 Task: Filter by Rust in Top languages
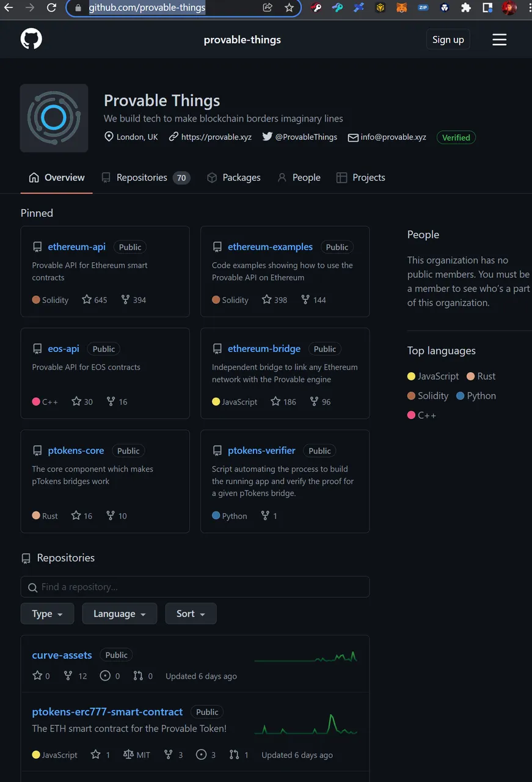tap(481, 376)
